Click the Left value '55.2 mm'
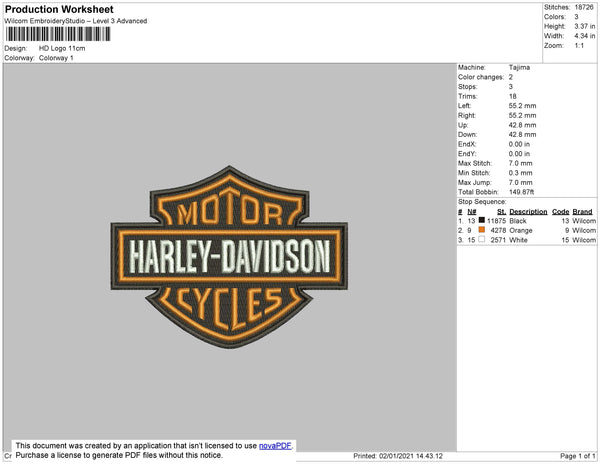This screenshot has height=464, width=600. coord(522,106)
